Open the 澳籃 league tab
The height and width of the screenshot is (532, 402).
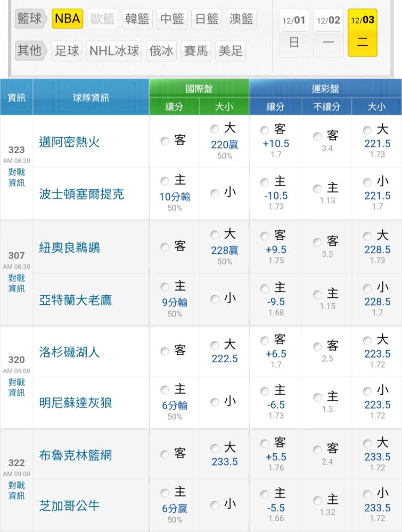click(x=241, y=19)
